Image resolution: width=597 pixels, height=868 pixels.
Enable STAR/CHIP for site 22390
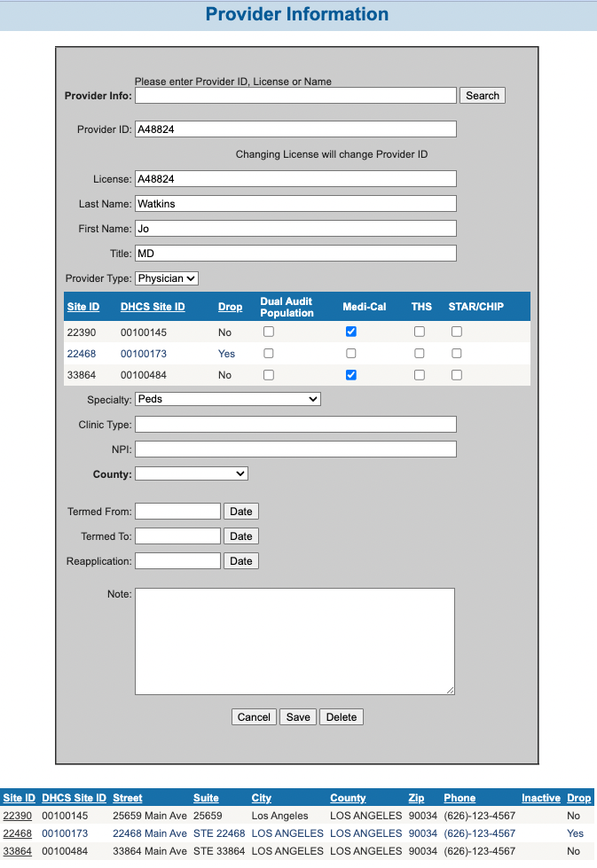[x=457, y=332]
